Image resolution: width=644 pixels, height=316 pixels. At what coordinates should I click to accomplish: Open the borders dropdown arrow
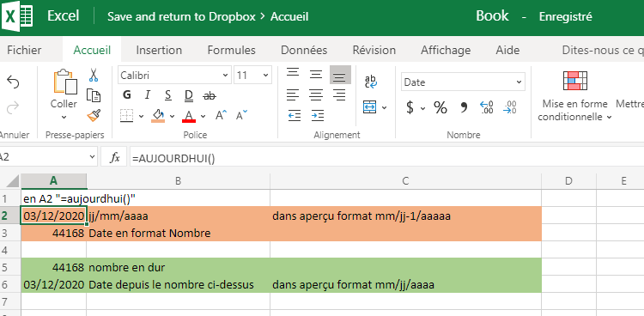coord(142,116)
